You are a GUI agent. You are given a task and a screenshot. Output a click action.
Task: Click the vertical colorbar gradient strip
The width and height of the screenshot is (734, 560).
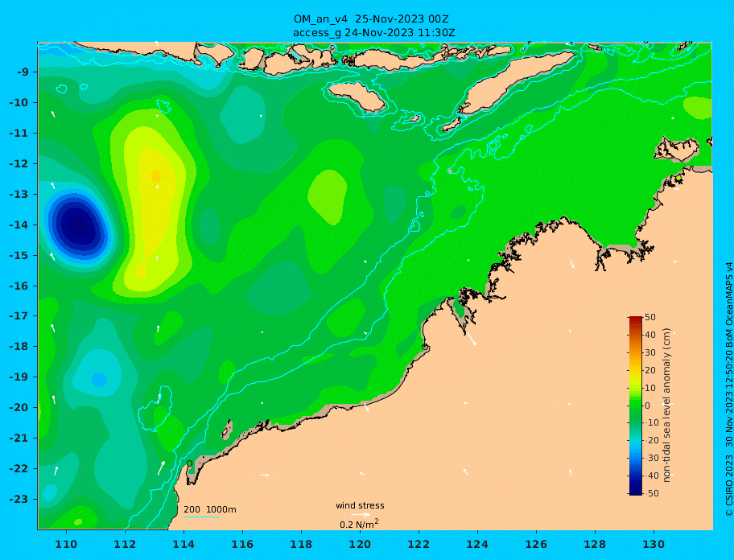[x=635, y=406]
